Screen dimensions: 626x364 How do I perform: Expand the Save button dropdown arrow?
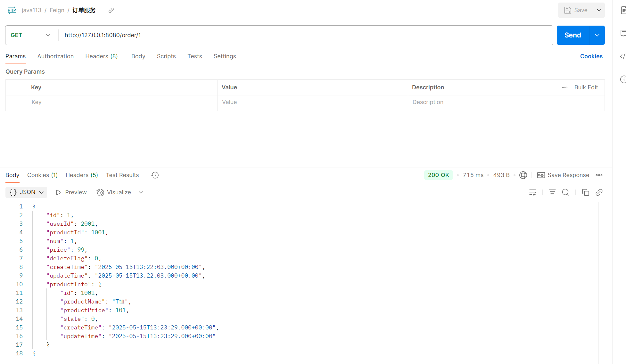pos(599,10)
